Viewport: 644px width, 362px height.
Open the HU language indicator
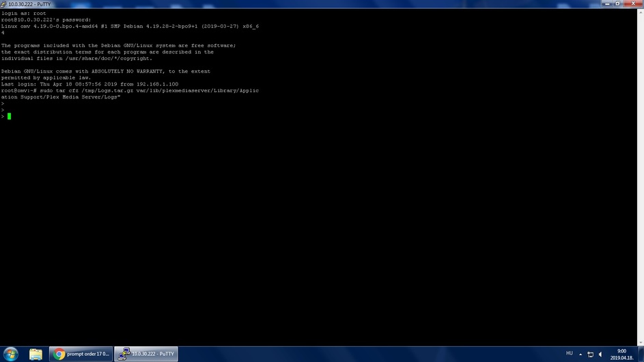570,353
